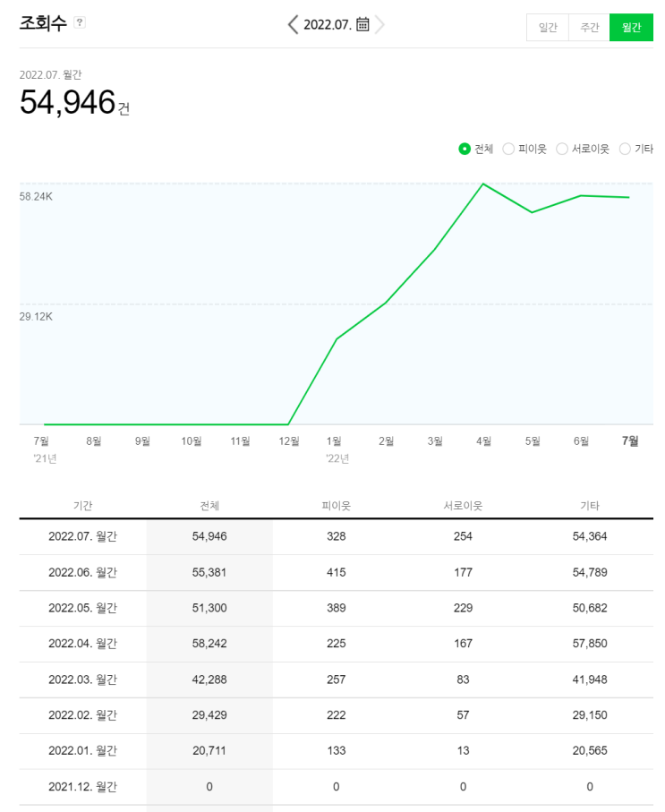Click the 51,300 total cell
This screenshot has width=665, height=812.
point(209,608)
